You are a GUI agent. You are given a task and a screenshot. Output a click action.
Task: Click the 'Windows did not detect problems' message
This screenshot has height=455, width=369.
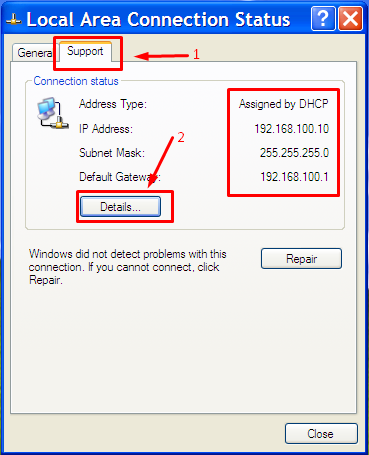[x=127, y=267]
